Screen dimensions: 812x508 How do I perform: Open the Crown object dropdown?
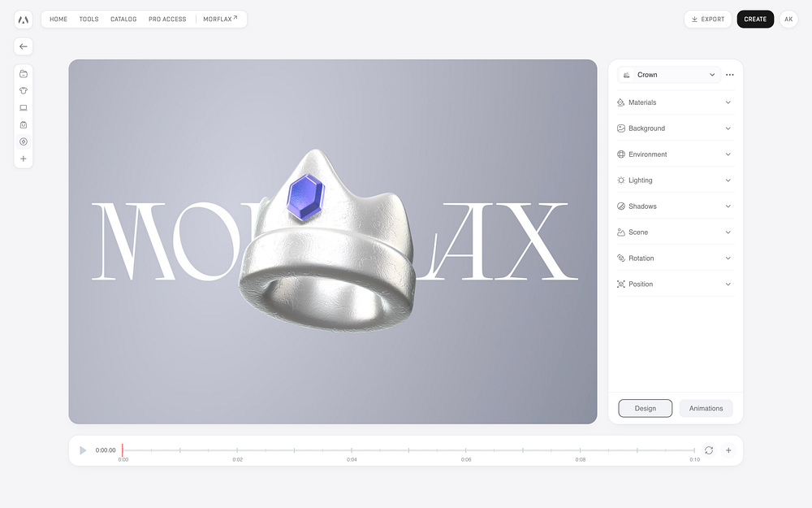[669, 75]
